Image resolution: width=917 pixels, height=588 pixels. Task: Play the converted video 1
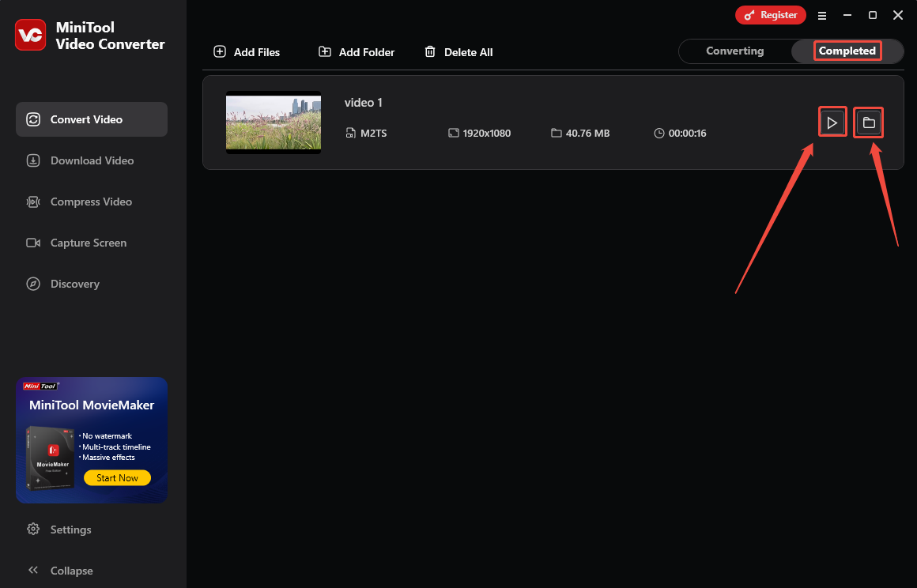(832, 122)
